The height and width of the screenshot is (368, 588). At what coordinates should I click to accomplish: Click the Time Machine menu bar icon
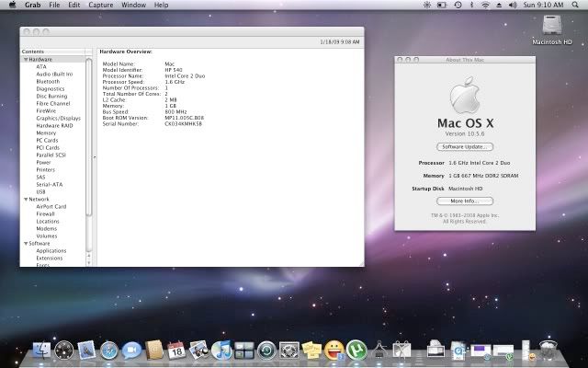coord(458,5)
